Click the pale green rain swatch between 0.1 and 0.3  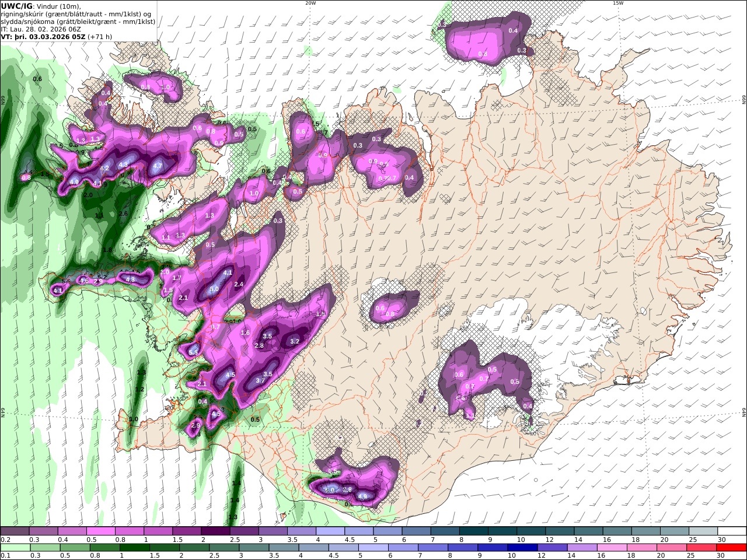click(15, 548)
